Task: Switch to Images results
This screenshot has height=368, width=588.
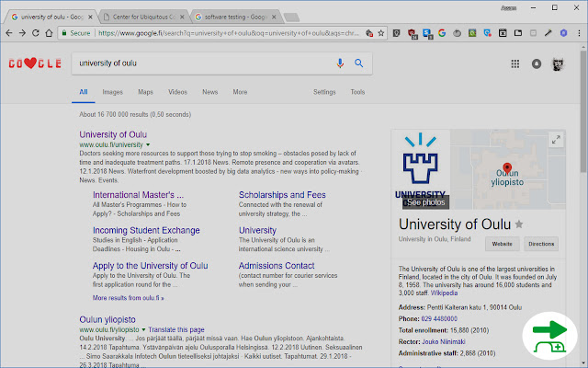Action: pos(112,92)
